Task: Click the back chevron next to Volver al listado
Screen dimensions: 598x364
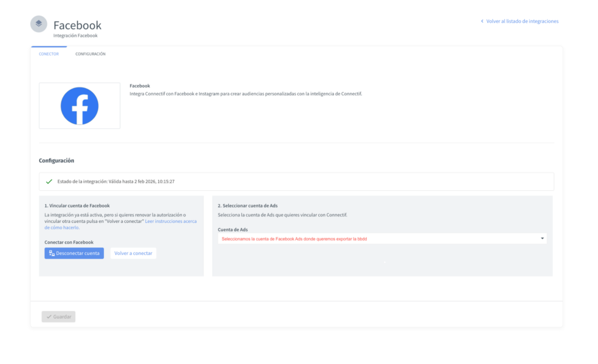Action: pos(482,22)
